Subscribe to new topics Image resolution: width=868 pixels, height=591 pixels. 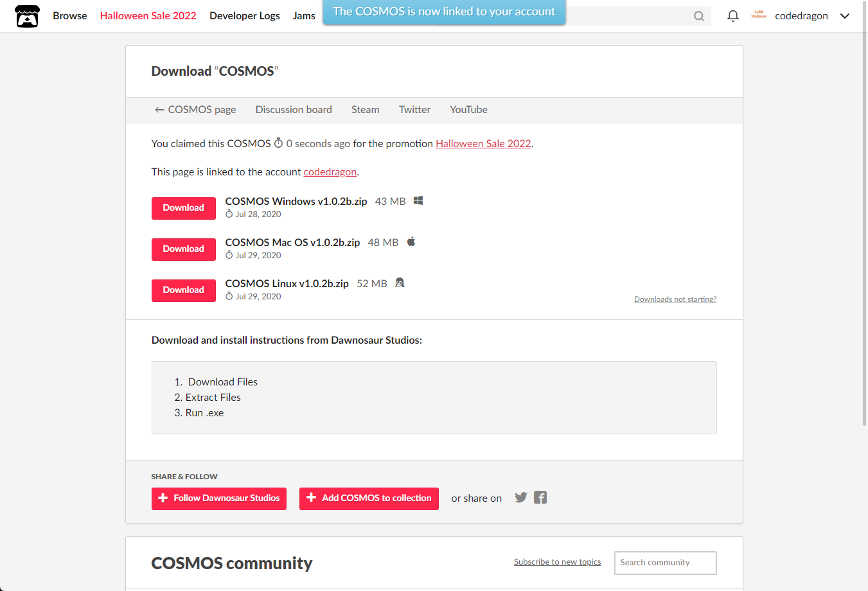coord(558,561)
